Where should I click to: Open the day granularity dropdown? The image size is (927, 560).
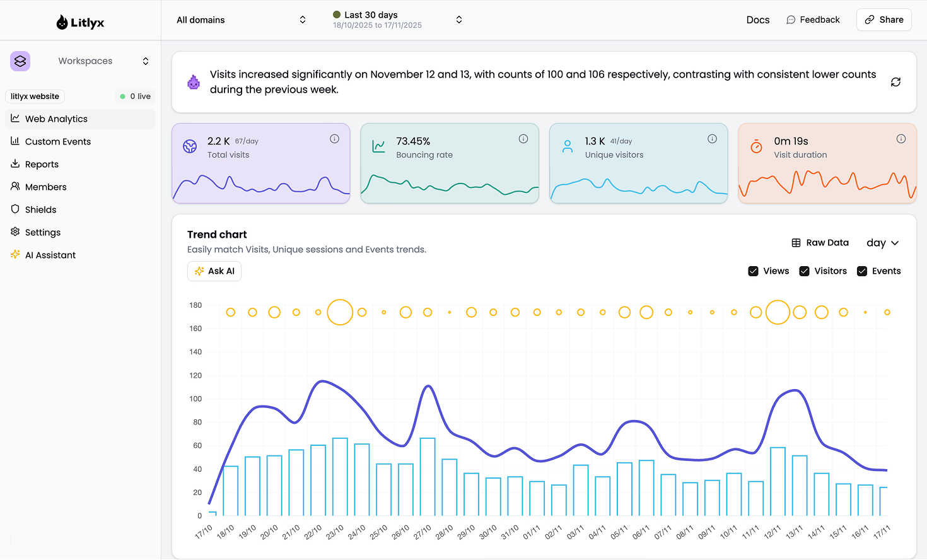pos(882,243)
